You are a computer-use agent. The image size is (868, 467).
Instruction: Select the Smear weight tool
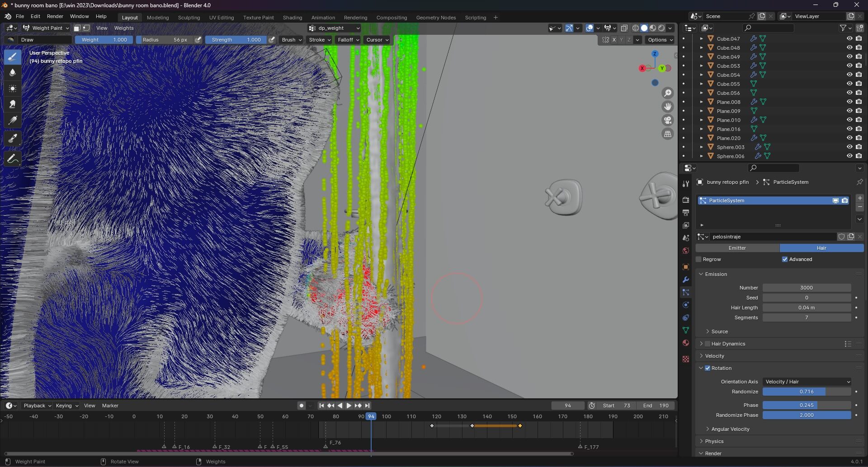pyautogui.click(x=13, y=104)
